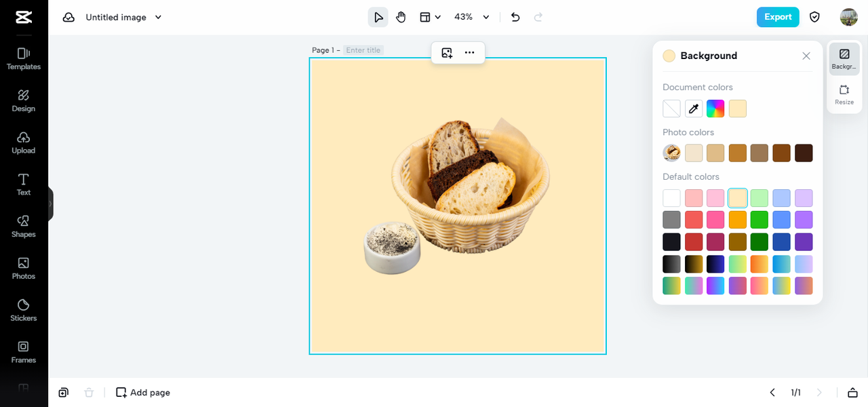Choose the dark brown photo color swatch
Screen dimensions: 868x407
(x=804, y=153)
